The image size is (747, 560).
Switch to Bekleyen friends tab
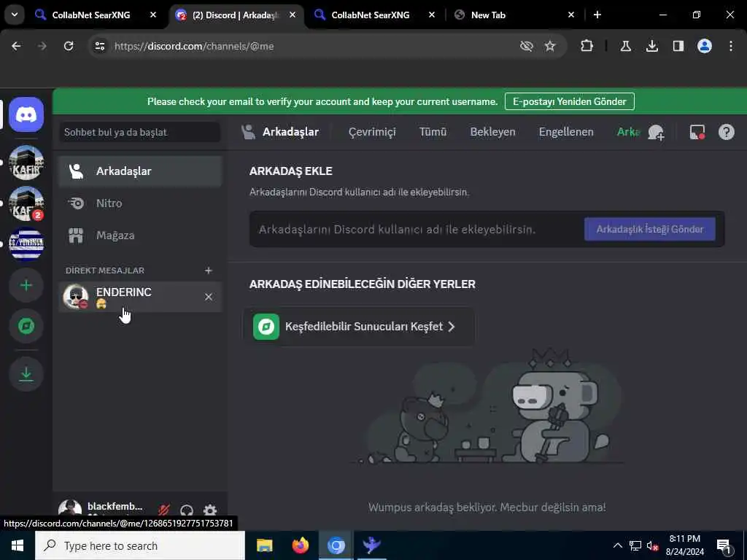coord(492,132)
